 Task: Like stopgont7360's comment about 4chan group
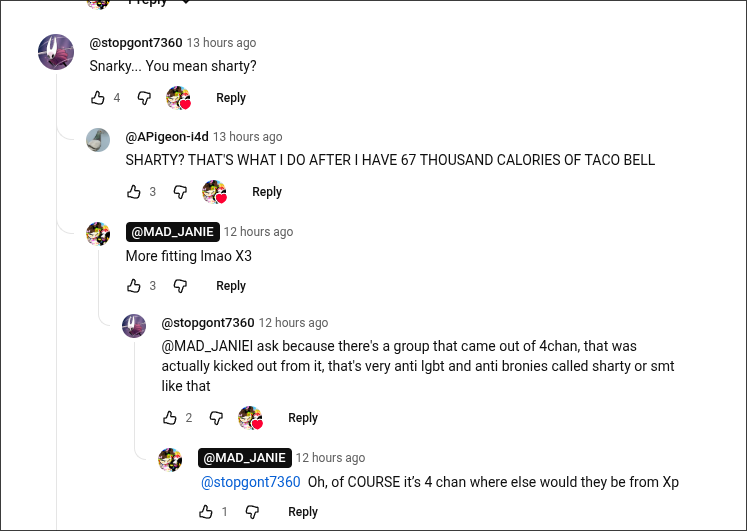170,418
